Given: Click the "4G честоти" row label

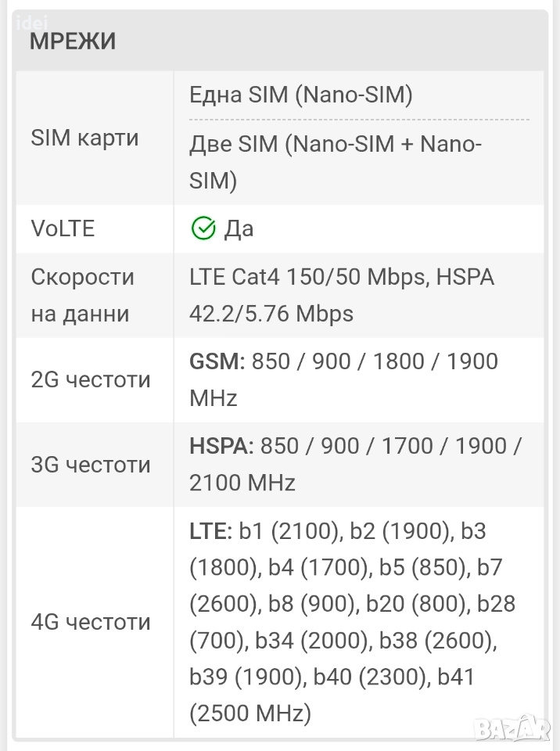Looking at the screenshot, I should click(90, 623).
